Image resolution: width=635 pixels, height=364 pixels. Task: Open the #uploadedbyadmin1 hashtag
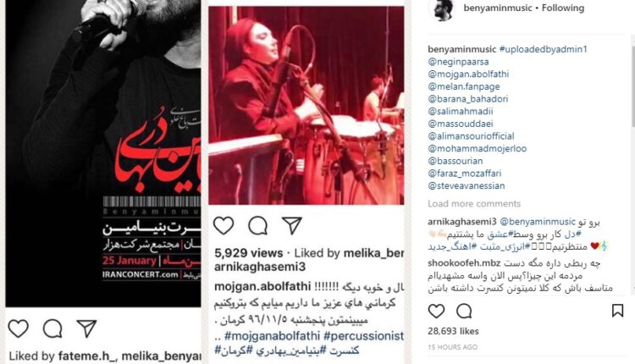[543, 49]
